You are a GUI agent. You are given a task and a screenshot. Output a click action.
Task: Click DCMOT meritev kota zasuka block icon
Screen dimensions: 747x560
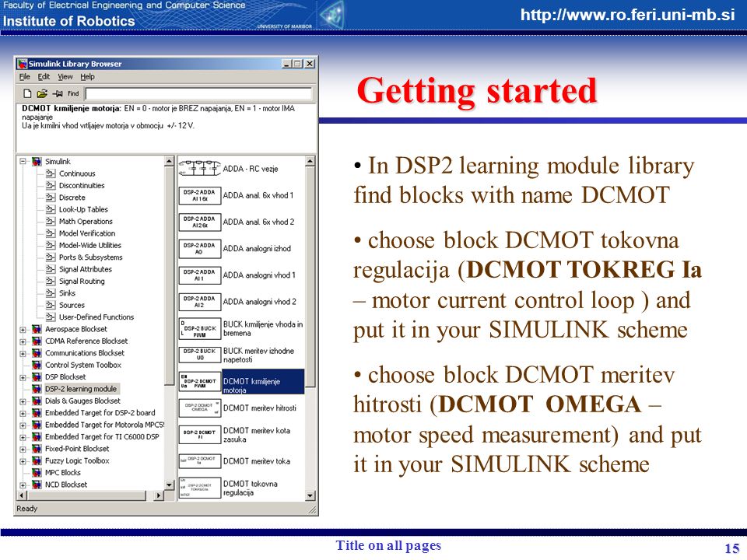(200, 435)
